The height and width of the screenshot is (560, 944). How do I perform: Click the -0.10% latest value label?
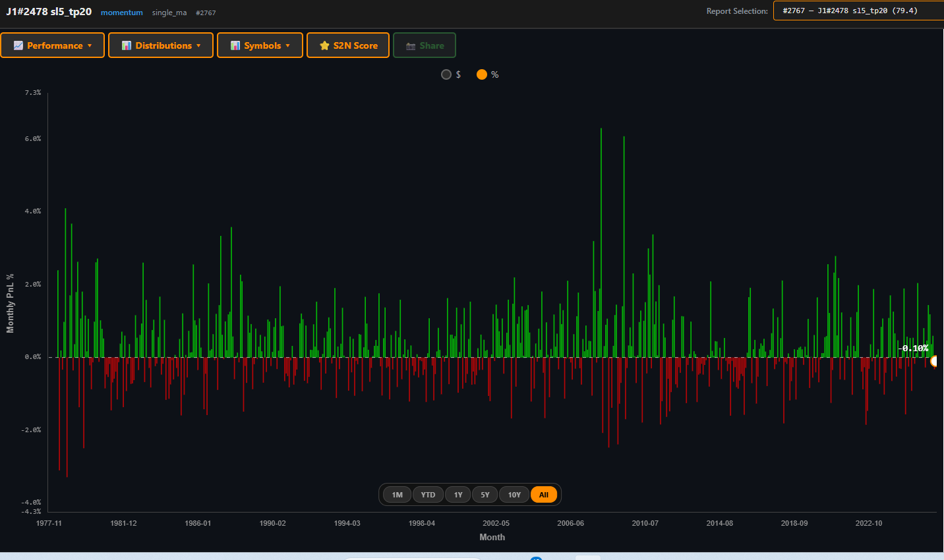point(914,348)
